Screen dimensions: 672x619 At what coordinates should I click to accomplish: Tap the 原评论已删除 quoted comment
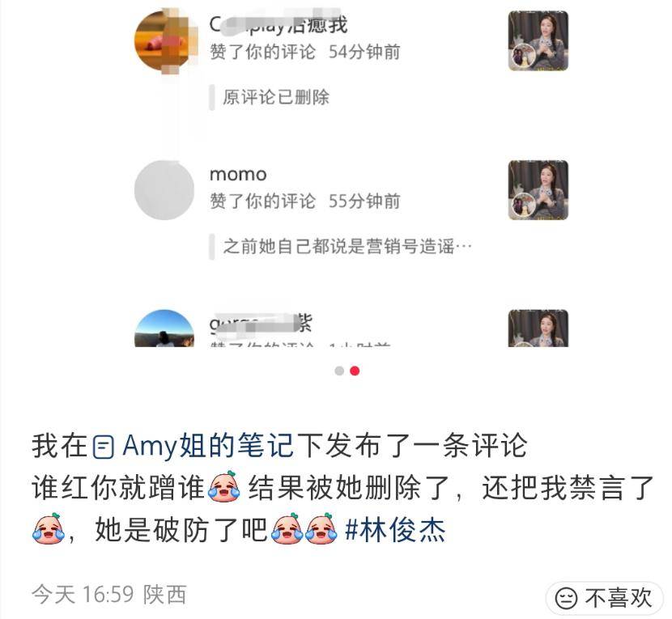pos(276,98)
